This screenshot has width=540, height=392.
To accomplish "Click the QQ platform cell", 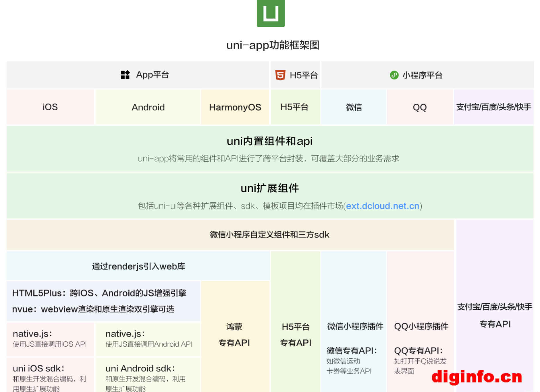I will coord(420,107).
